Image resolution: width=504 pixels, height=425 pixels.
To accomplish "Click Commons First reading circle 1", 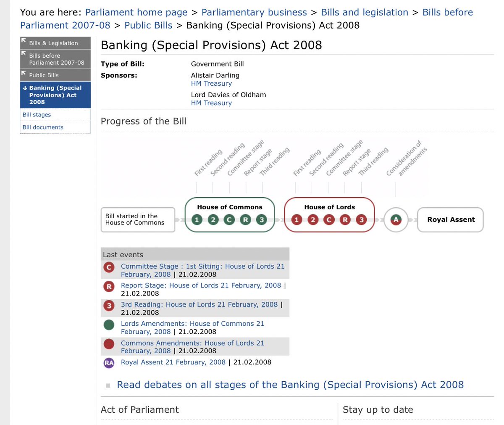I will click(197, 219).
